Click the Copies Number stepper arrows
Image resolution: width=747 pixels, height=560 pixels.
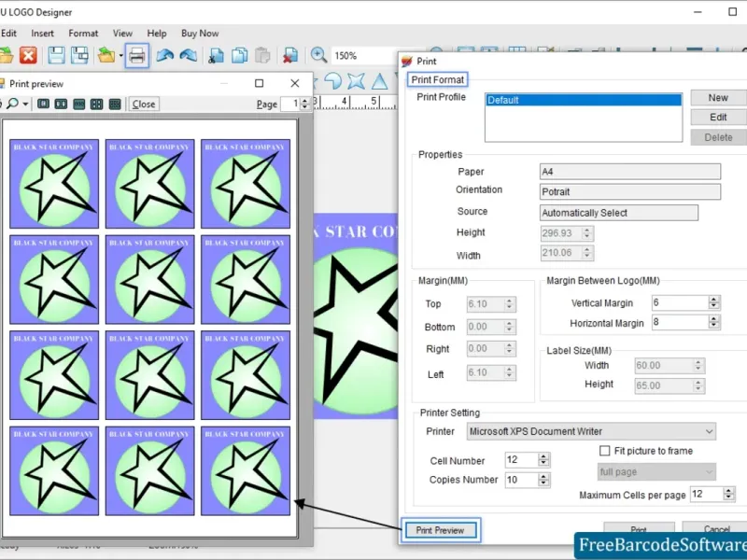pyautogui.click(x=543, y=480)
